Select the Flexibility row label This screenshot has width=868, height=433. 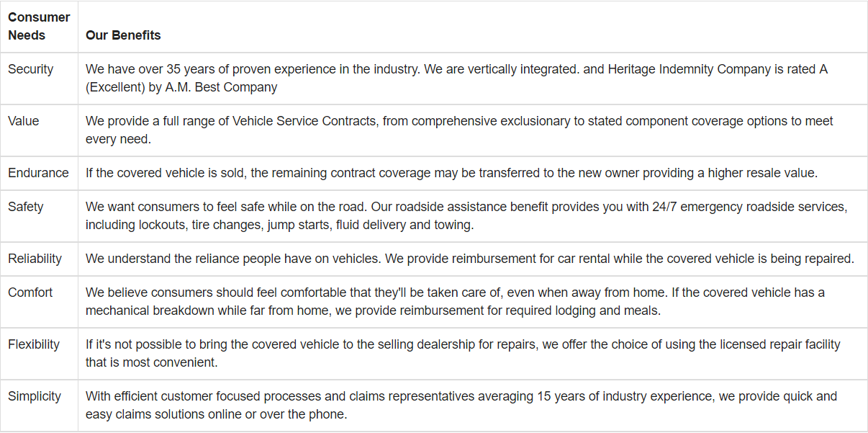[x=34, y=344]
